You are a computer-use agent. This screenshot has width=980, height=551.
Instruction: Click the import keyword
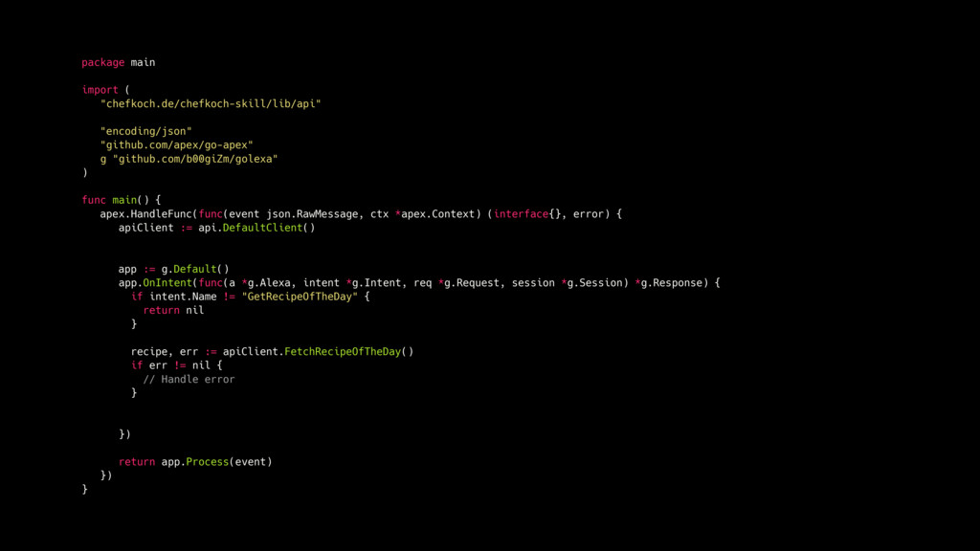100,90
